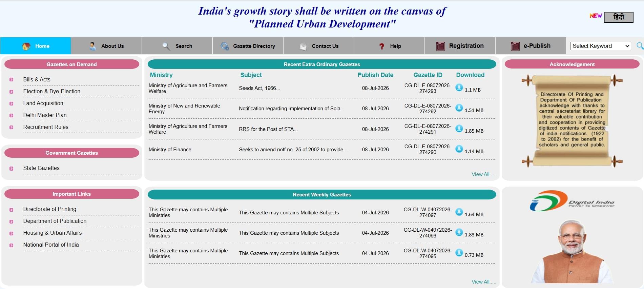Image resolution: width=644 pixels, height=289 pixels.
Task: Click bullet icon next to Delhi Master Plan
Action: [11, 115]
